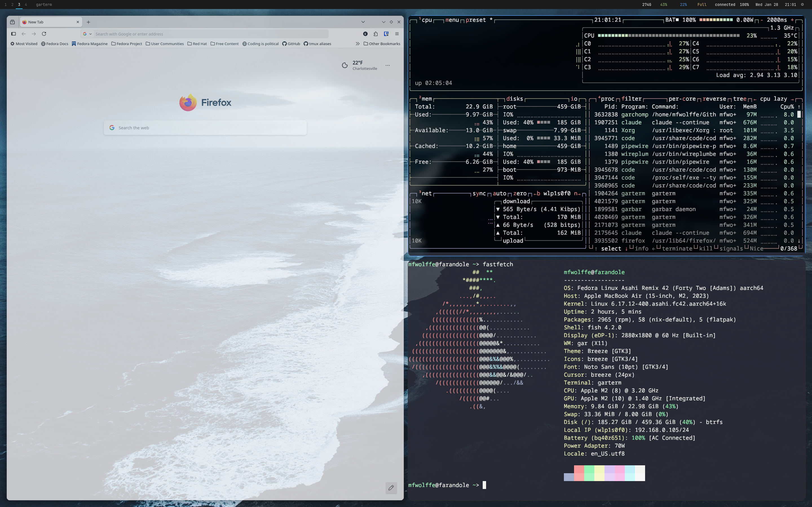Toggle the Firefox sidebar icon
Image resolution: width=812 pixels, height=507 pixels.
click(x=14, y=34)
